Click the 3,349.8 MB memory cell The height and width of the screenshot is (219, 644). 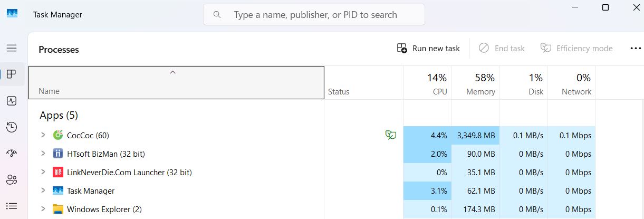[475, 135]
